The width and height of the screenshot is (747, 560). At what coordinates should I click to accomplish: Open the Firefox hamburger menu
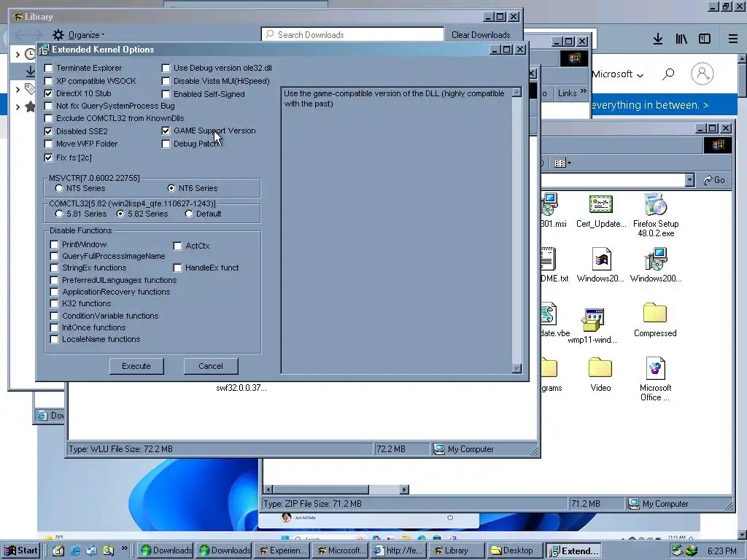point(733,39)
